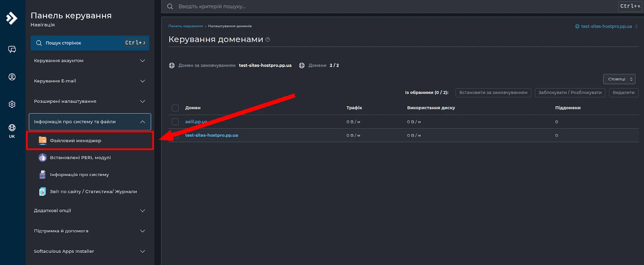Click Налаштування доменів breadcrumb text
644x265 pixels.
click(x=230, y=26)
